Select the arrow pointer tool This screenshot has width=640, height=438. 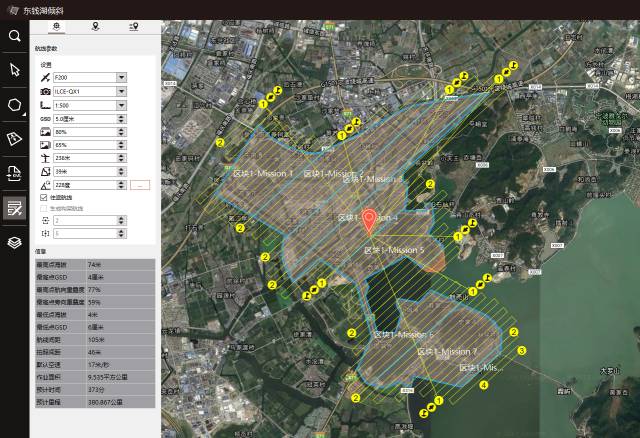pyautogui.click(x=14, y=70)
